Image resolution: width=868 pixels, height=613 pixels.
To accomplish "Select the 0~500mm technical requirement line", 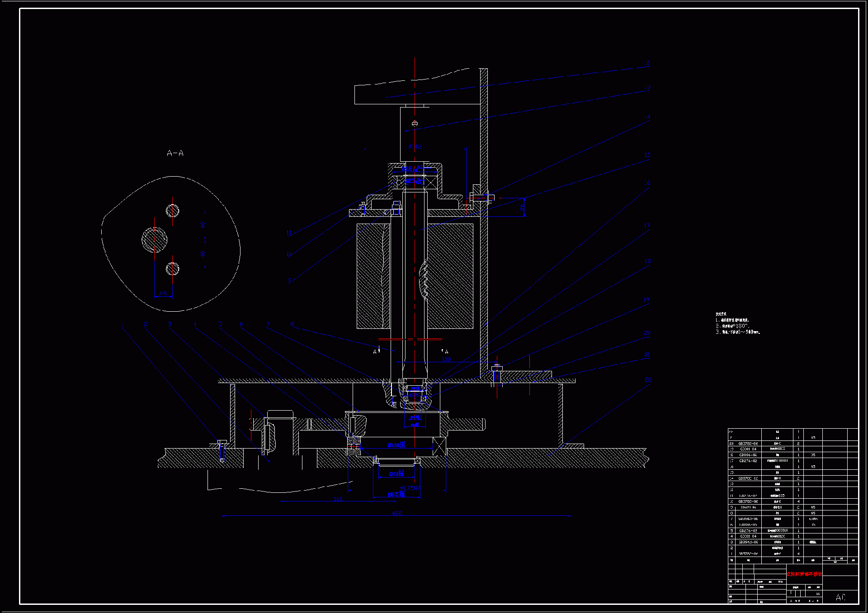I will (x=738, y=332).
